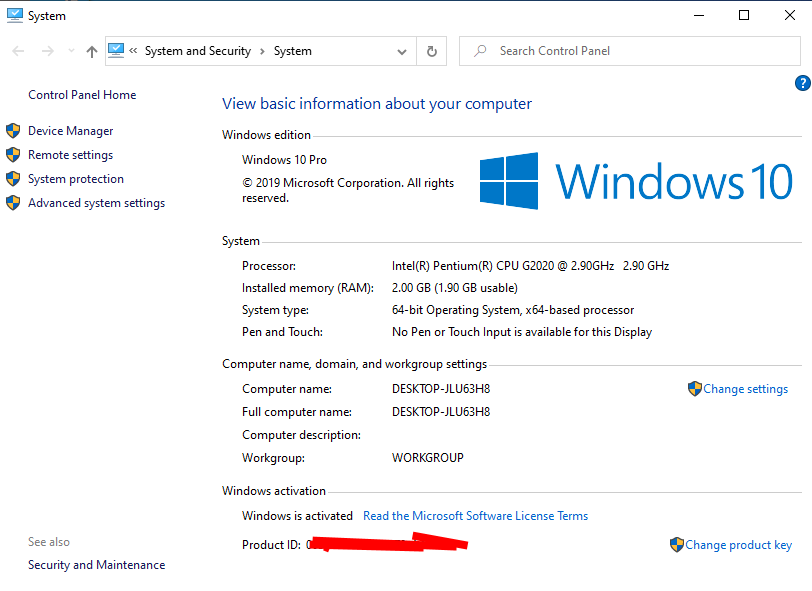This screenshot has width=812, height=591.
Task: Go to Control Panel Home
Action: pyautogui.click(x=82, y=95)
